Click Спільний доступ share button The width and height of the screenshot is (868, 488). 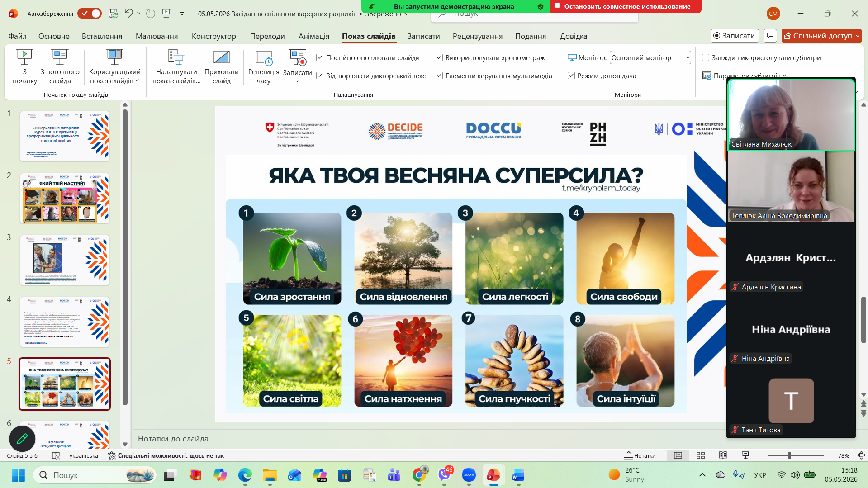click(818, 36)
